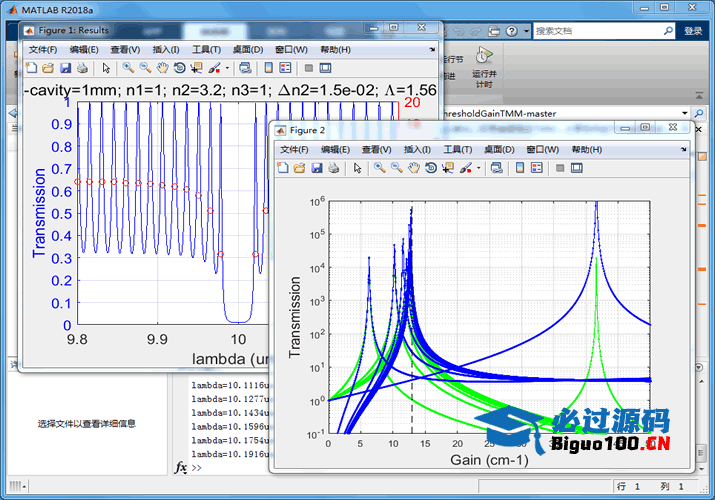715x500 pixels.
Task: Click fx function browser icon in command window
Action: [x=181, y=468]
